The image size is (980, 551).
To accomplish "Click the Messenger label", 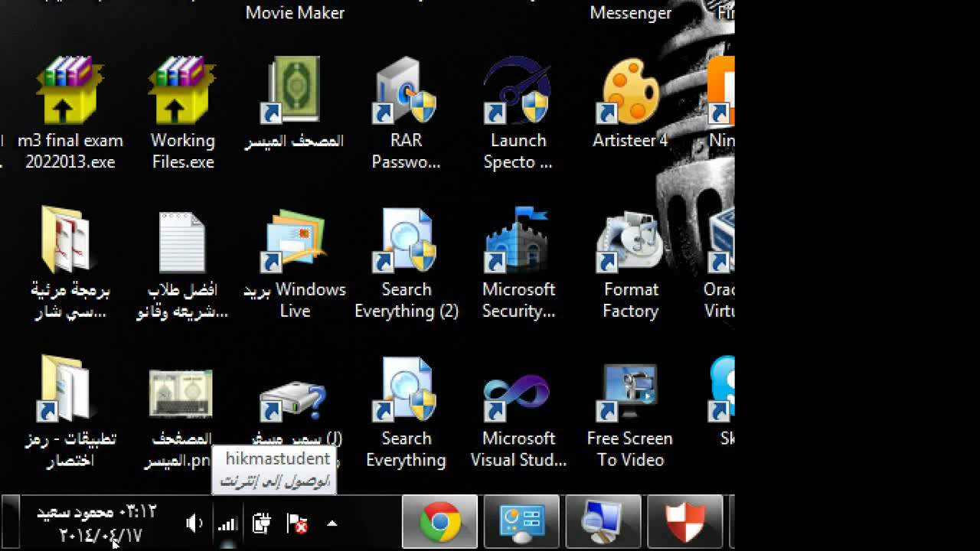I will [x=631, y=12].
